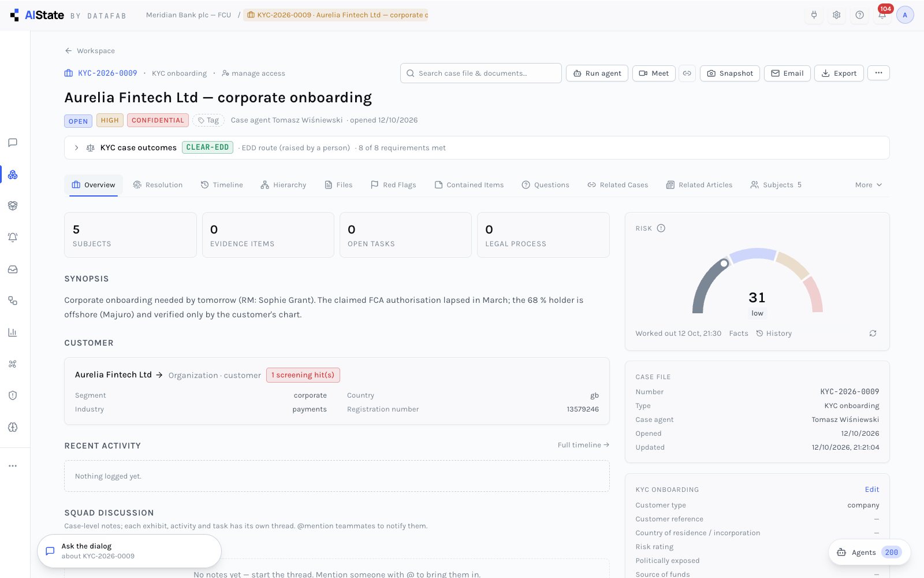The width and height of the screenshot is (924, 578).
Task: Click the Export button
Action: (x=839, y=73)
